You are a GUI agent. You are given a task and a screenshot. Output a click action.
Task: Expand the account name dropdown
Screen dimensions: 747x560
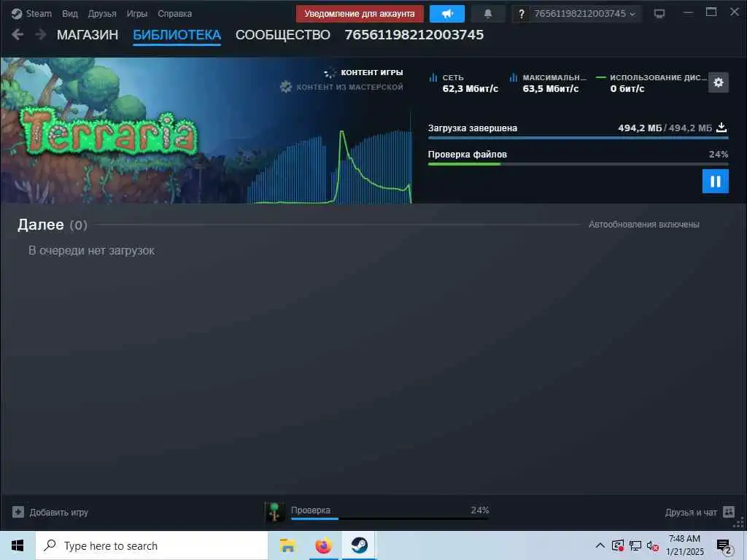tap(584, 13)
